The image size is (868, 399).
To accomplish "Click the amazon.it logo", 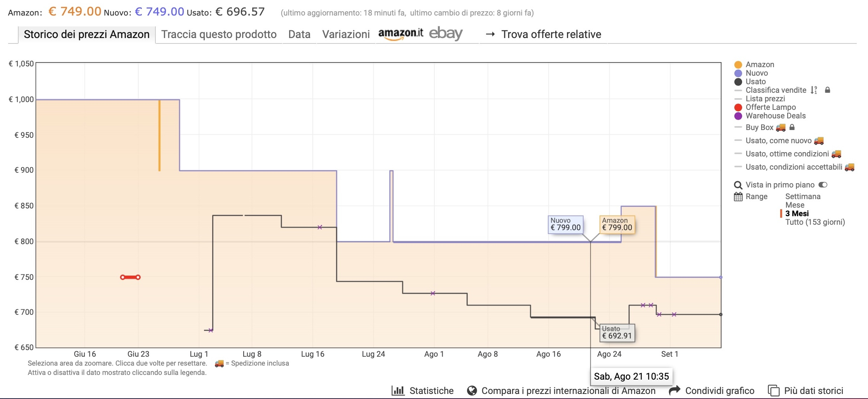I will pyautogui.click(x=401, y=34).
